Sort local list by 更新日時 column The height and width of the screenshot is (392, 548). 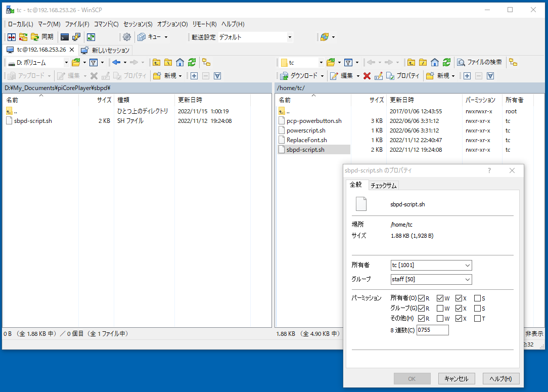[212, 100]
